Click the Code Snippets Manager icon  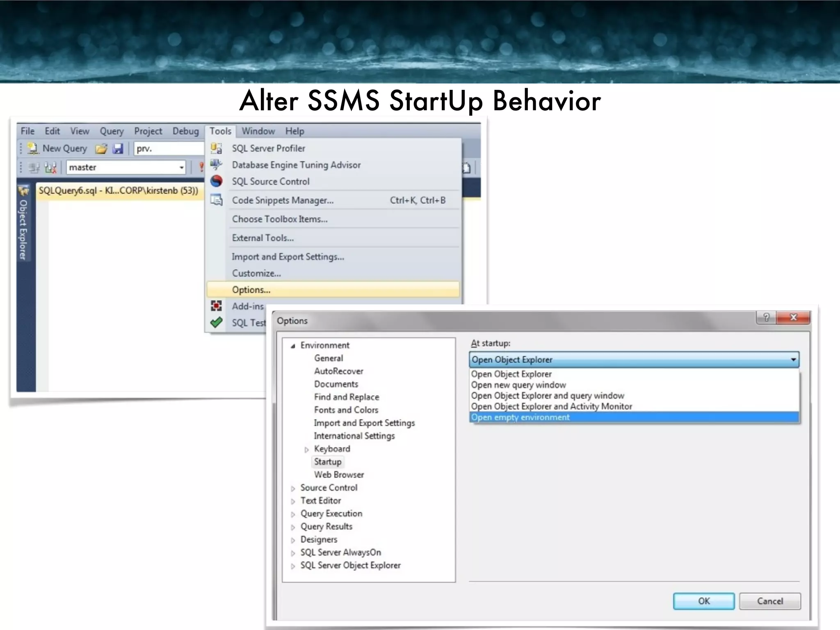click(216, 200)
